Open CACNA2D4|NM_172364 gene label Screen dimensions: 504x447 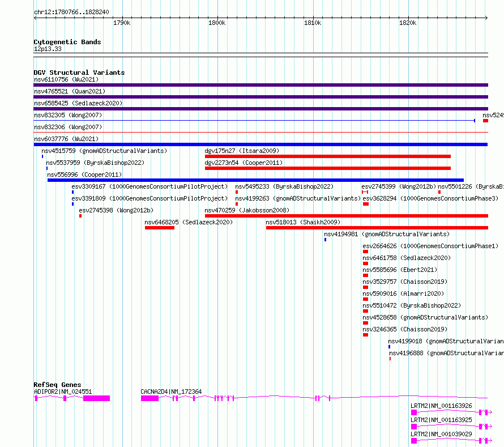click(x=171, y=391)
